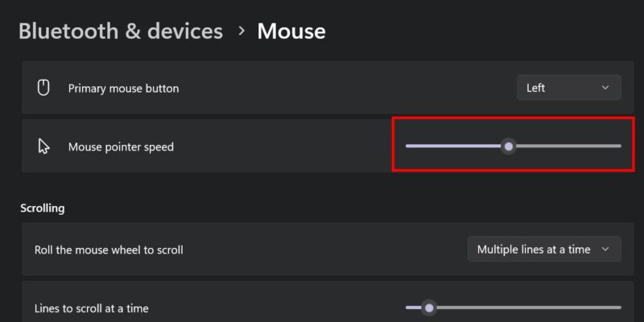Click the pointer arrow icon beside Mouse pointer speed
Viewport: 644px width, 322px height.
coord(43,147)
